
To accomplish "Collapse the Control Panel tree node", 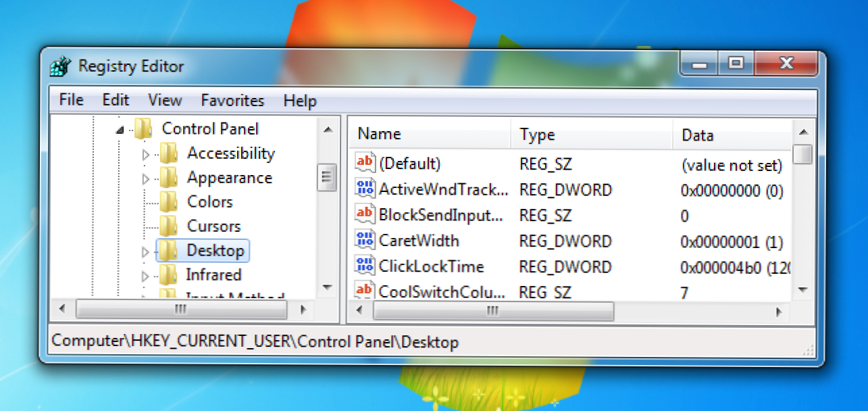I will (120, 130).
